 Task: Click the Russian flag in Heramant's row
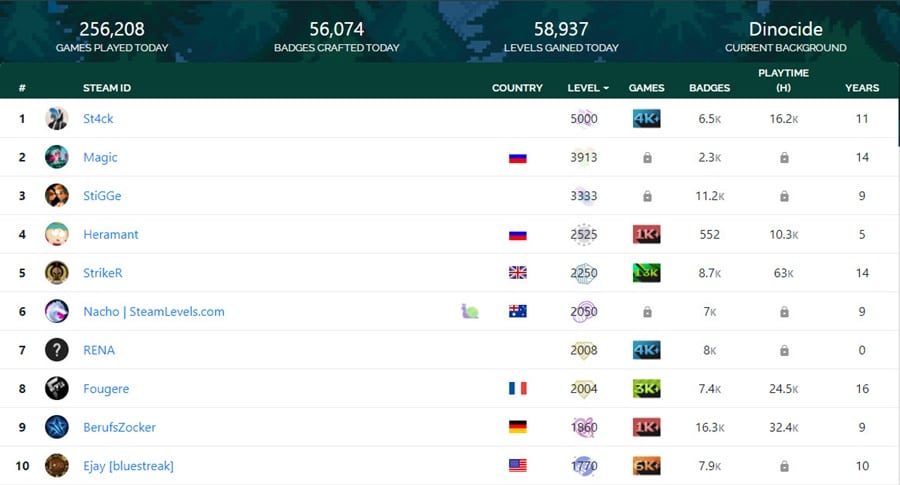pos(518,235)
